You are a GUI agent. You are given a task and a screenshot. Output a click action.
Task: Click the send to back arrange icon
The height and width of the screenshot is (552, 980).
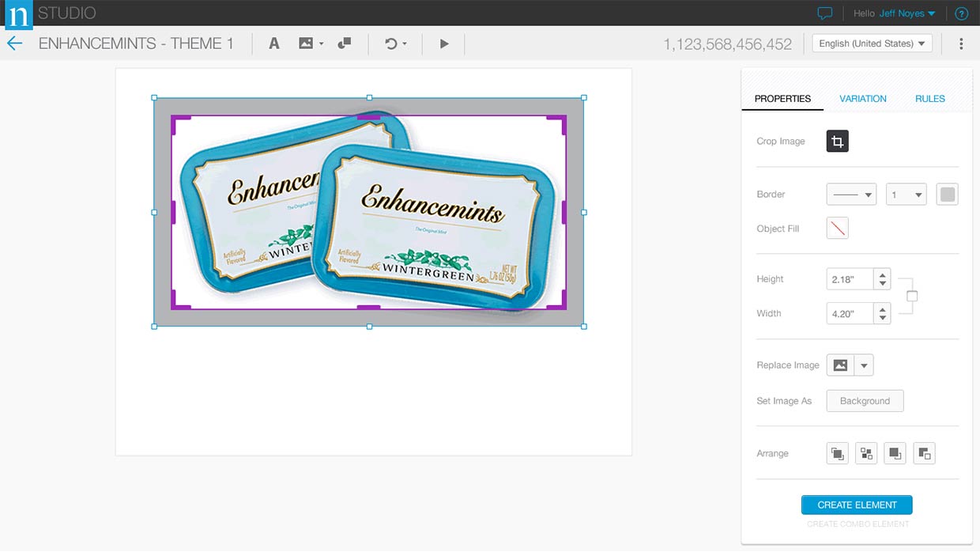click(895, 453)
